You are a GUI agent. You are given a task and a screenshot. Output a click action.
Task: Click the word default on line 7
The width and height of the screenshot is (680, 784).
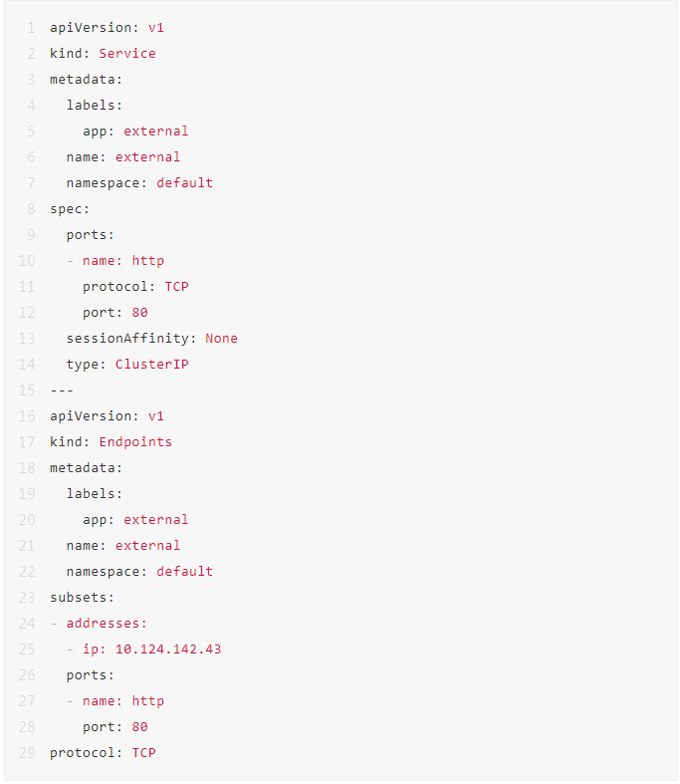point(184,182)
